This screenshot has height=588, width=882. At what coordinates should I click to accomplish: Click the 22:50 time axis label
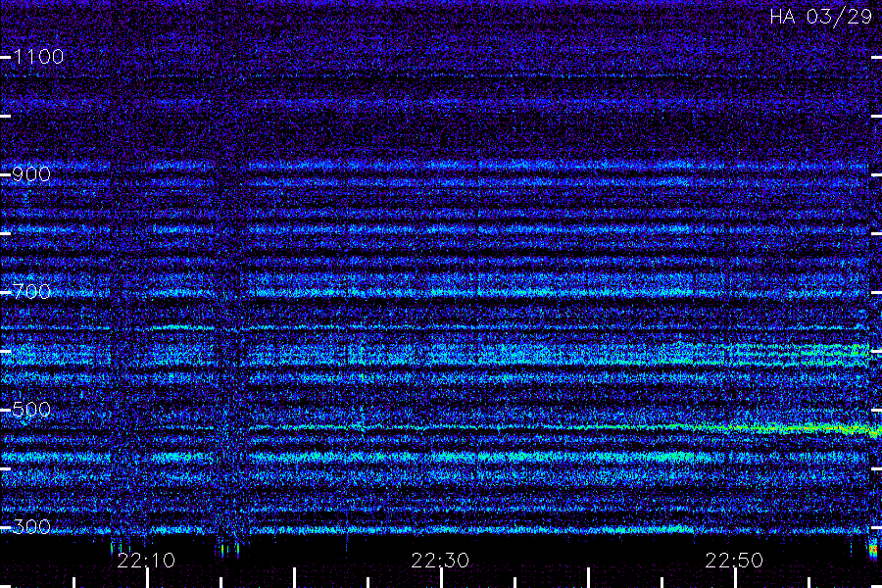[x=734, y=561]
